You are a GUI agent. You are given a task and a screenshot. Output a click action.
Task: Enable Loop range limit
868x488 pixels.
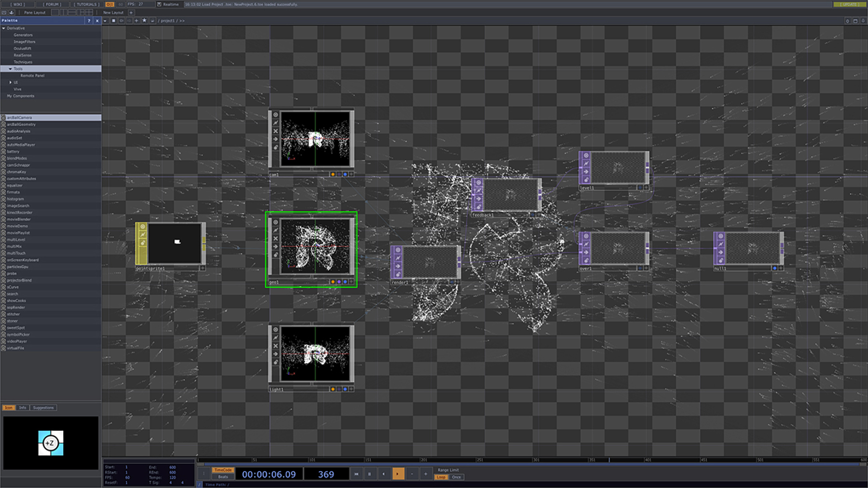tap(441, 477)
